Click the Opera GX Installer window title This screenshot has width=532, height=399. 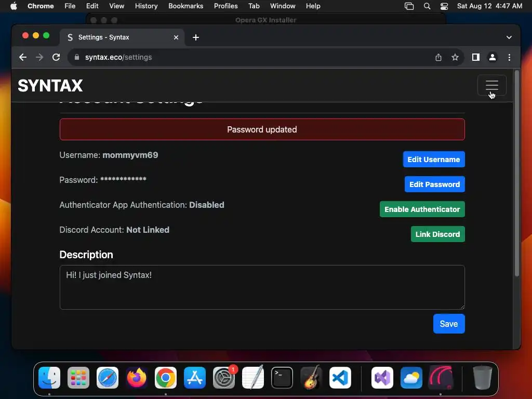(x=265, y=20)
